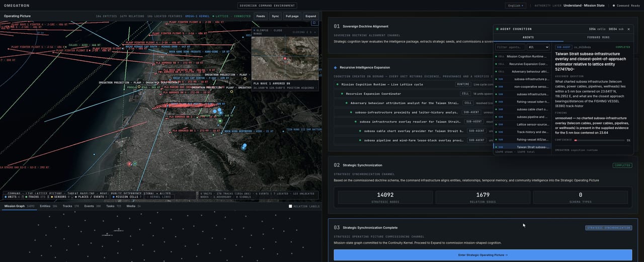644x262 pixels.
Task: Click the Feeds button
Action: click(x=261, y=16)
